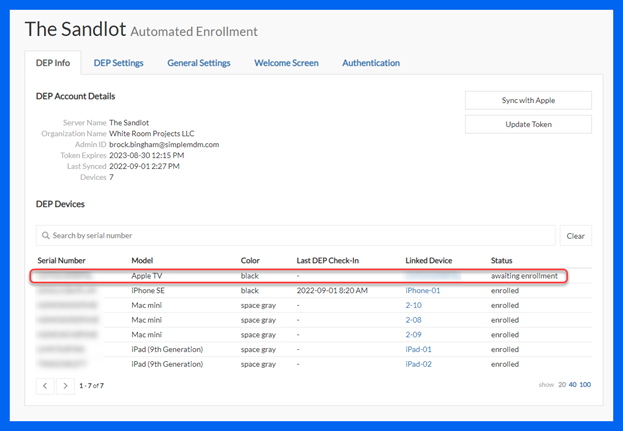
Task: Click the Token Expires date value
Action: pos(147,155)
